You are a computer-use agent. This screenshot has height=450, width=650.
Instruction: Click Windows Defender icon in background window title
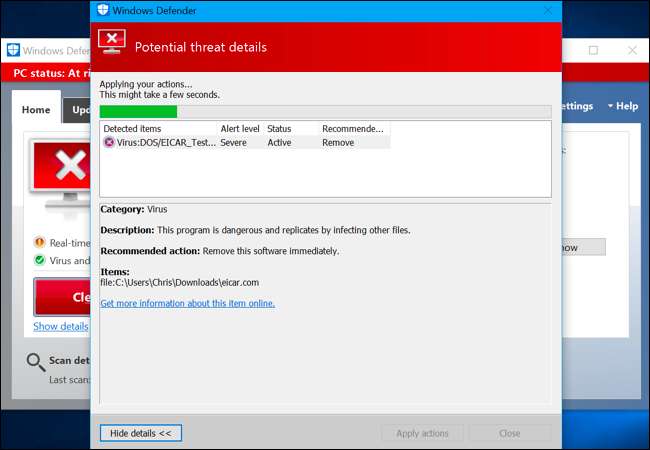(13, 50)
